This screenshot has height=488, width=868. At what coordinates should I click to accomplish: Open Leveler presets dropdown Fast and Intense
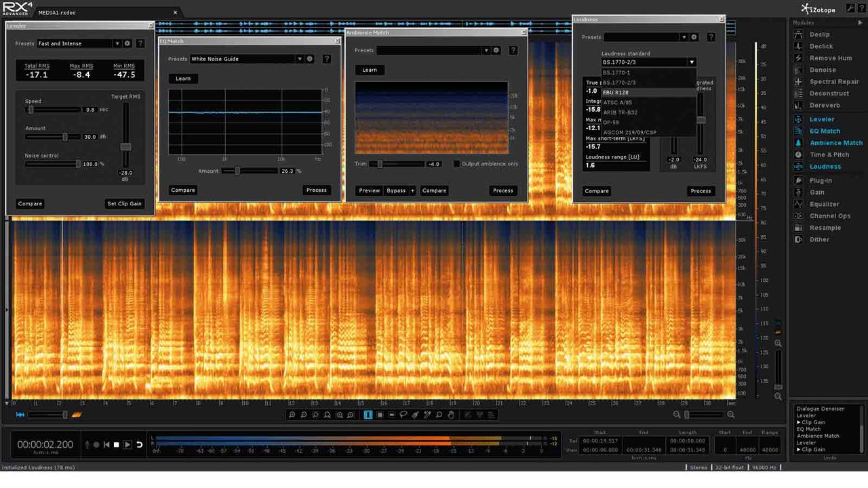[x=79, y=43]
